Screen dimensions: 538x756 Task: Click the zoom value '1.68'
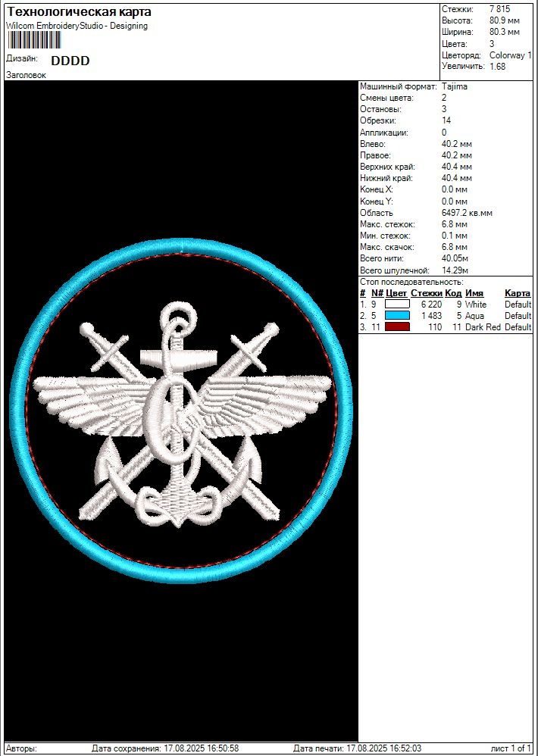(498, 67)
